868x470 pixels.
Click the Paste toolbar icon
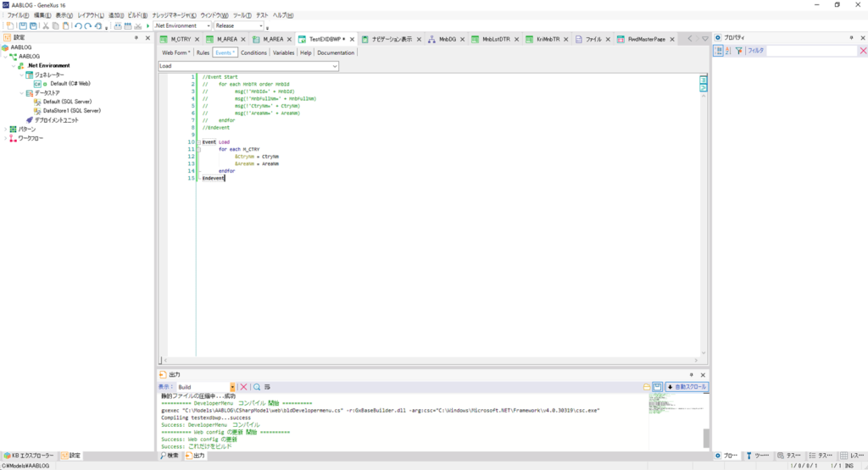[x=66, y=26]
